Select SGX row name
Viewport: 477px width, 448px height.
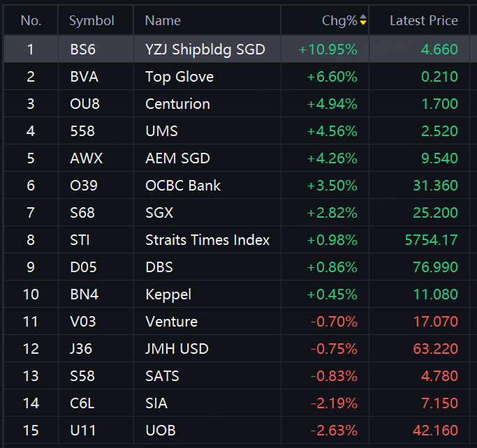[x=159, y=213]
